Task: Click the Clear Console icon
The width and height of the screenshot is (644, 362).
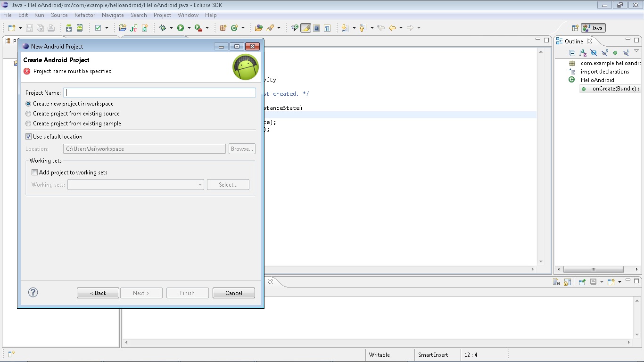Action: click(x=557, y=282)
